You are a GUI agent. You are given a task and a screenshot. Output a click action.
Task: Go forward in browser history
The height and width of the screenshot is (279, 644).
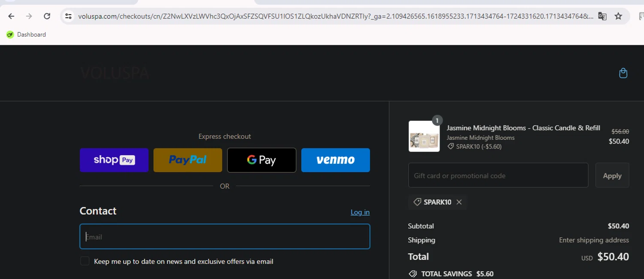coord(29,16)
